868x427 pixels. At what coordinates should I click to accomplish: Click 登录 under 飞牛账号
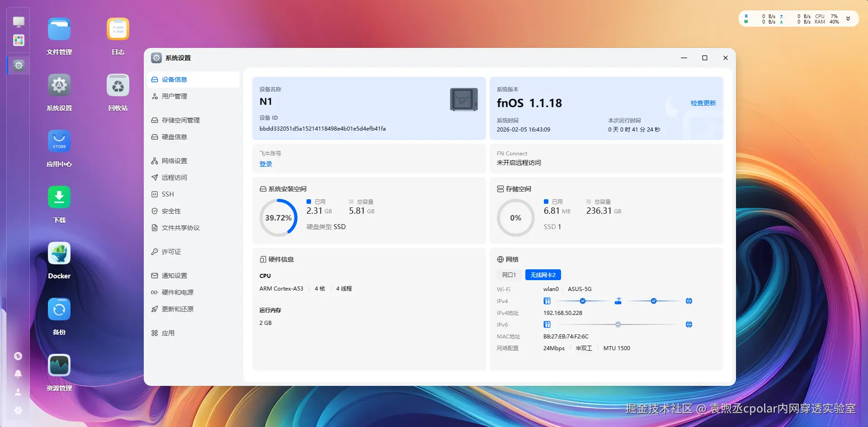click(266, 164)
